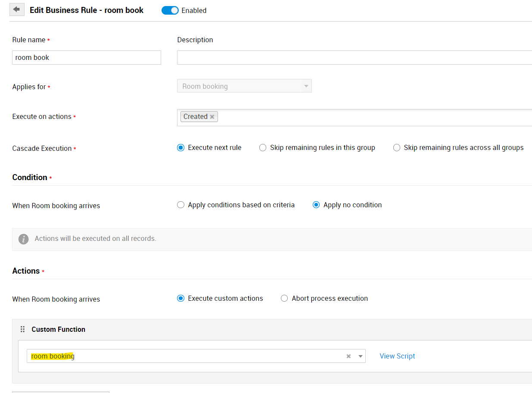The height and width of the screenshot is (393, 532).
Task: Select Abort process execution option
Action: click(x=284, y=299)
